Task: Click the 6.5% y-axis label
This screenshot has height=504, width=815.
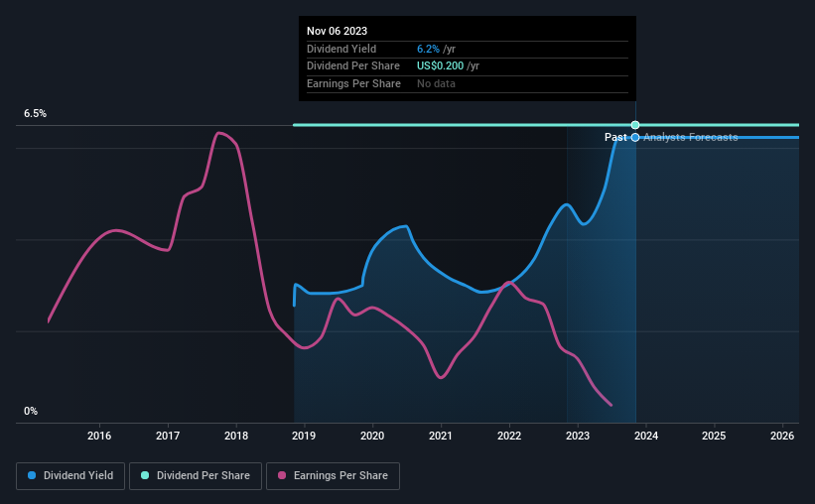Action: click(x=36, y=114)
